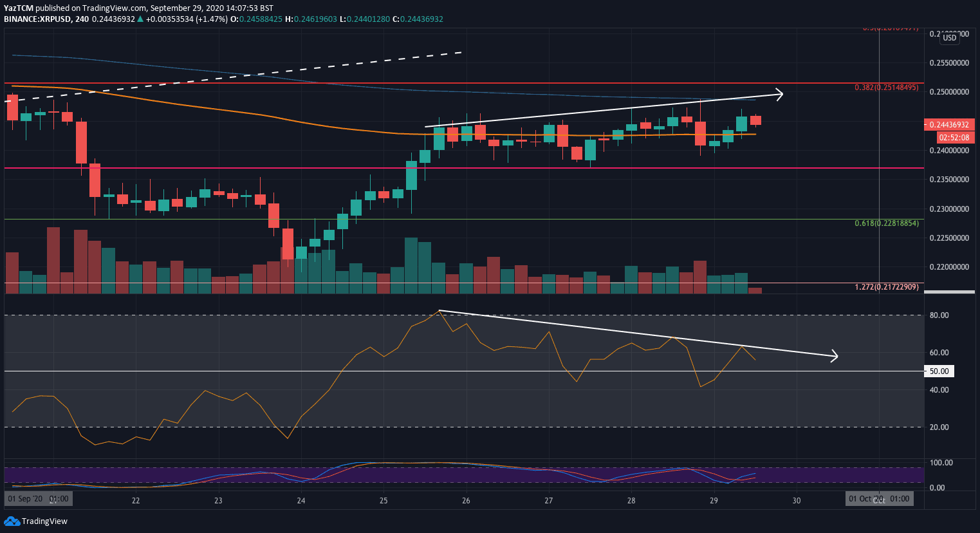Click the open value O:0.24588425
The height and width of the screenshot is (533, 980).
[257, 19]
